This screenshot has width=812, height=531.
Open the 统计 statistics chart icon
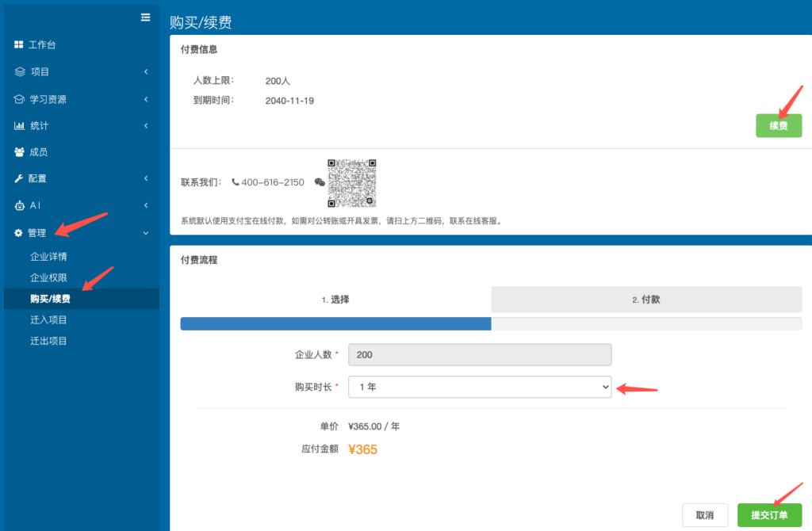17,125
